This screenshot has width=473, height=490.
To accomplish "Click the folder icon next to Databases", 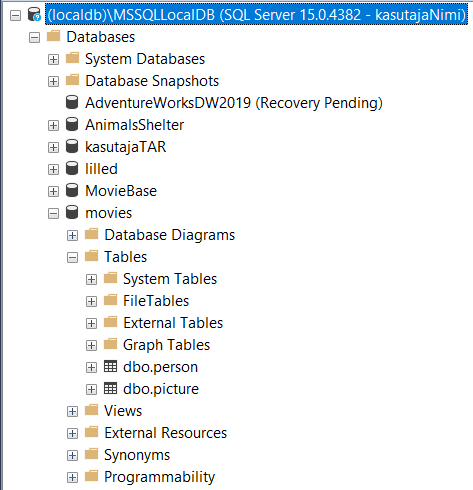I will click(53, 36).
